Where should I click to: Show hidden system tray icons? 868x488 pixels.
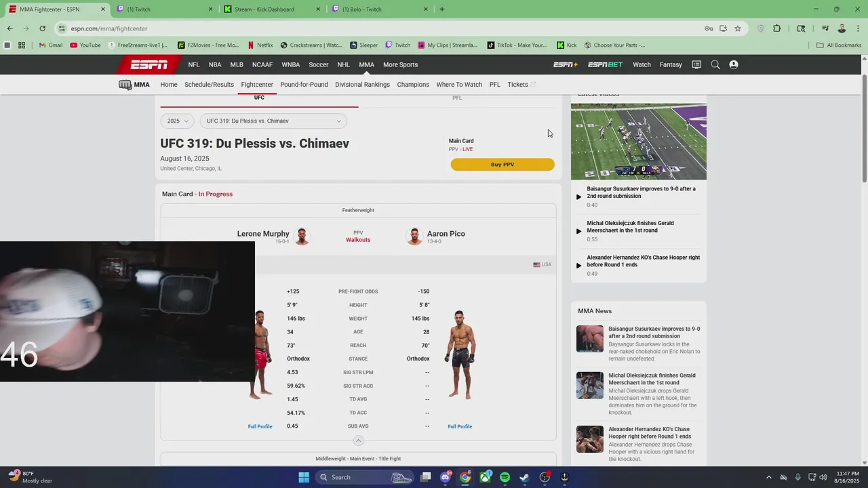click(768, 477)
